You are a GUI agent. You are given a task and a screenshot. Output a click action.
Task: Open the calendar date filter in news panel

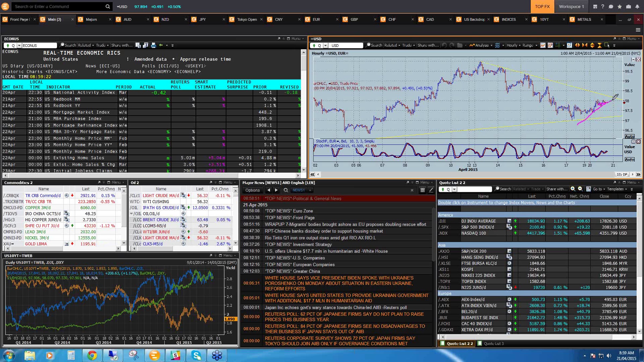pos(422,190)
